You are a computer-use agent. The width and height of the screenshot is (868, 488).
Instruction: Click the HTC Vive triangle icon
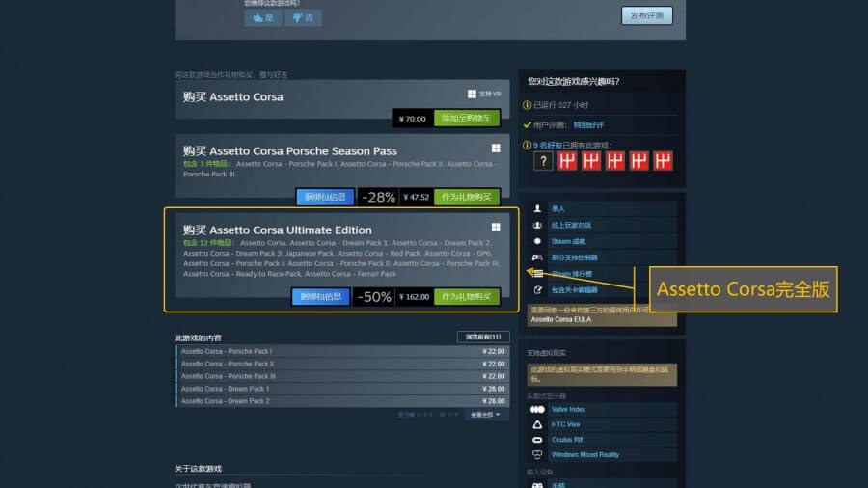[537, 424]
